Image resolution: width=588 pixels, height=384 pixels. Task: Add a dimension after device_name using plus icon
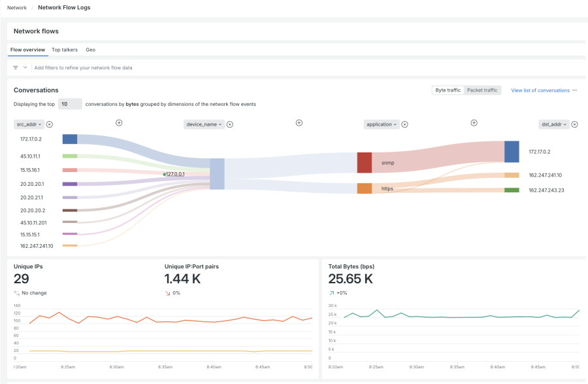299,123
